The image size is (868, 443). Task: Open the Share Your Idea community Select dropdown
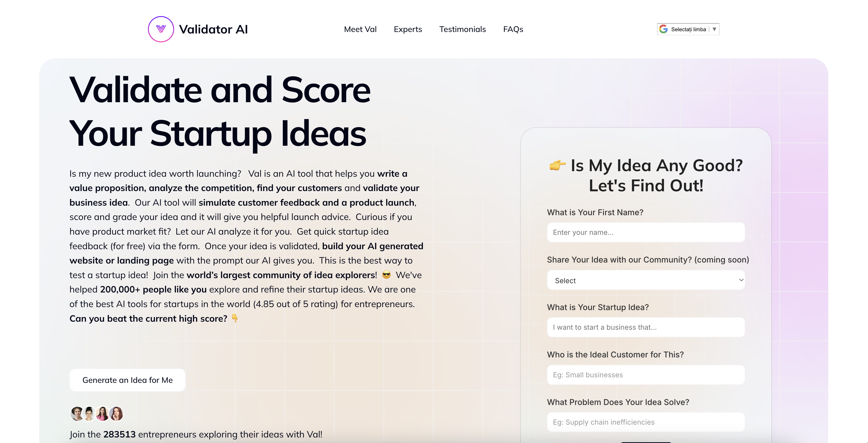(x=646, y=280)
